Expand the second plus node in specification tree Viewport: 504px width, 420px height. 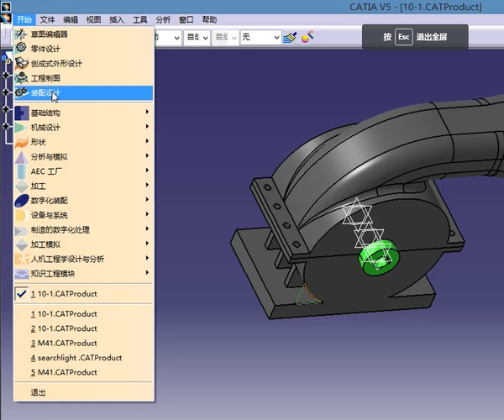click(x=6, y=92)
